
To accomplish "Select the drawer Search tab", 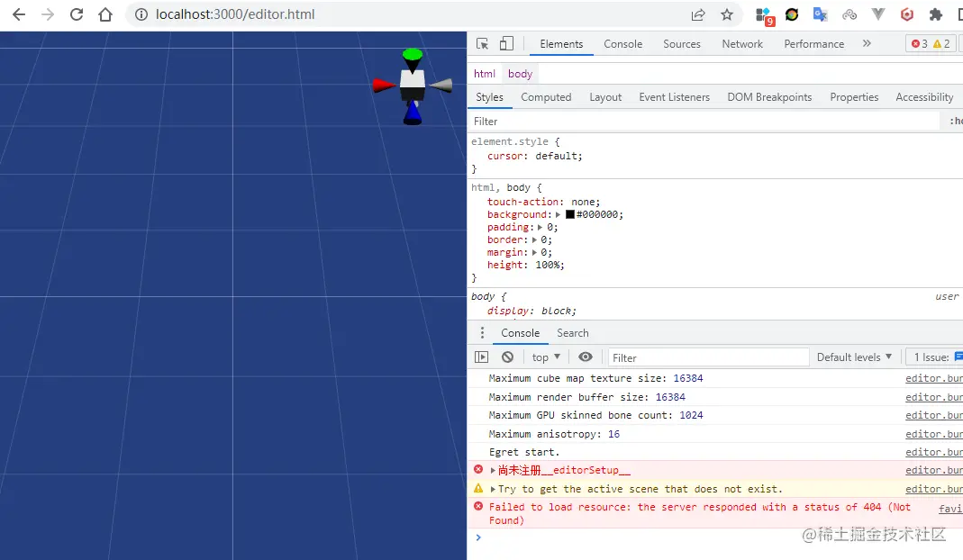I will tap(572, 333).
